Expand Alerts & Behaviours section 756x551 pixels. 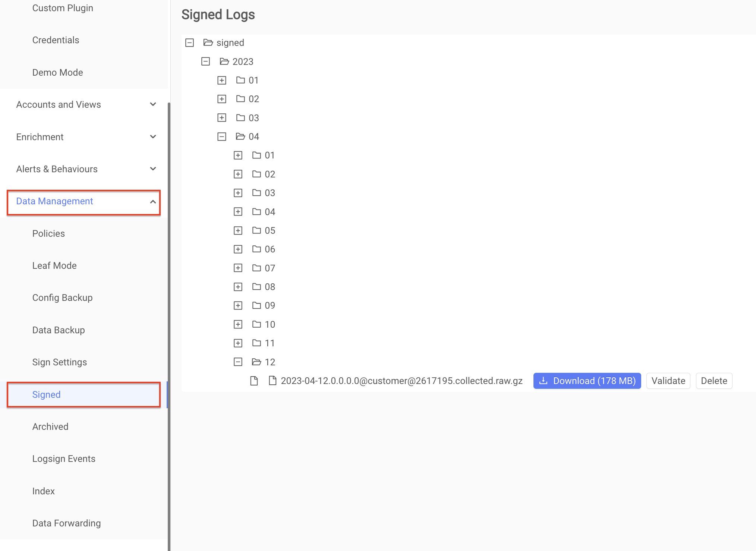[84, 169]
